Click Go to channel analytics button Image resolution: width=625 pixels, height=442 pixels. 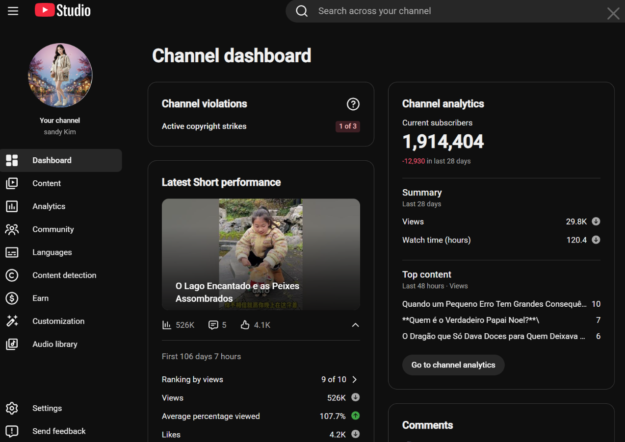point(453,365)
